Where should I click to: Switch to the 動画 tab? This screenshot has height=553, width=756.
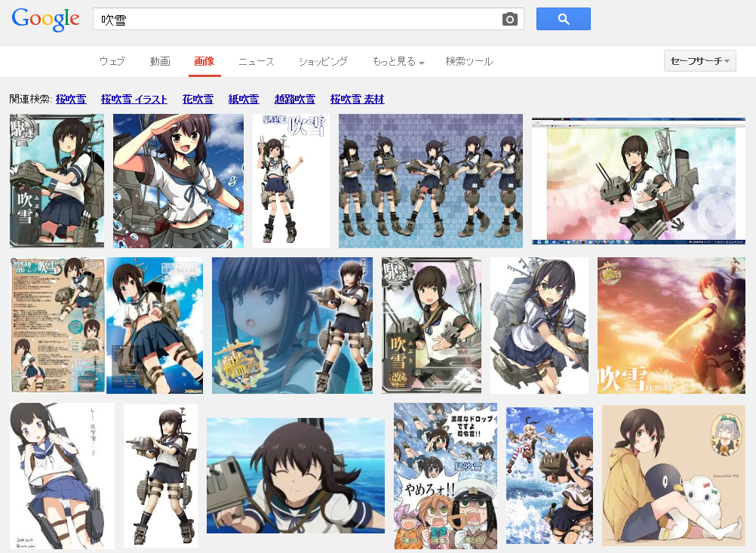click(x=160, y=61)
